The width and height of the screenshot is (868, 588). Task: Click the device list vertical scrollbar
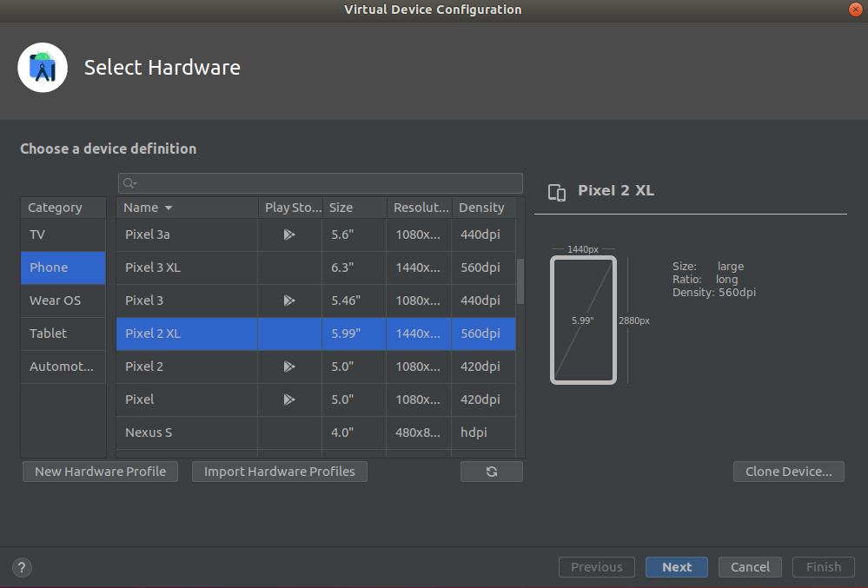click(520, 281)
